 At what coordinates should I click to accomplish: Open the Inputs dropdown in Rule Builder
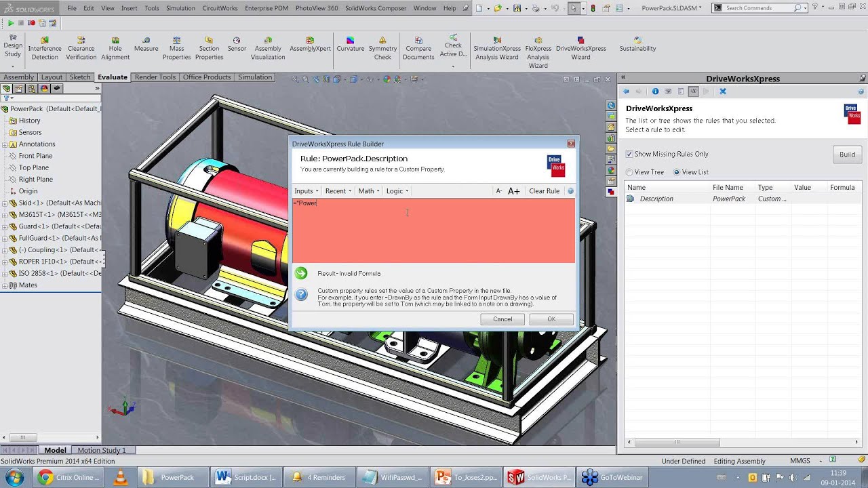coord(307,191)
